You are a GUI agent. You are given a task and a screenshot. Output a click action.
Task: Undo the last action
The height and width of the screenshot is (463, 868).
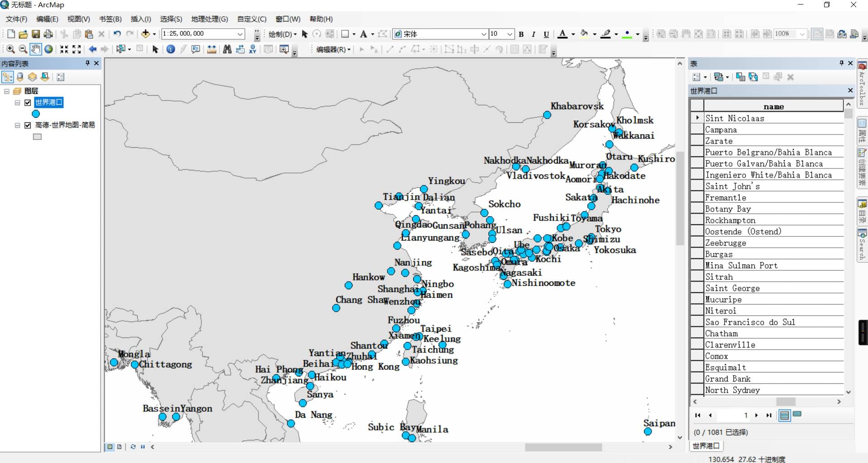click(117, 34)
